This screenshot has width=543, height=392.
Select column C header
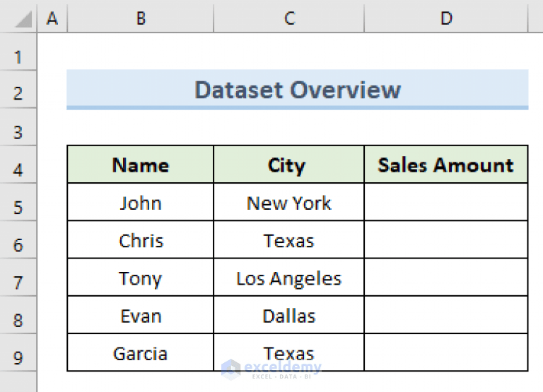click(x=289, y=17)
